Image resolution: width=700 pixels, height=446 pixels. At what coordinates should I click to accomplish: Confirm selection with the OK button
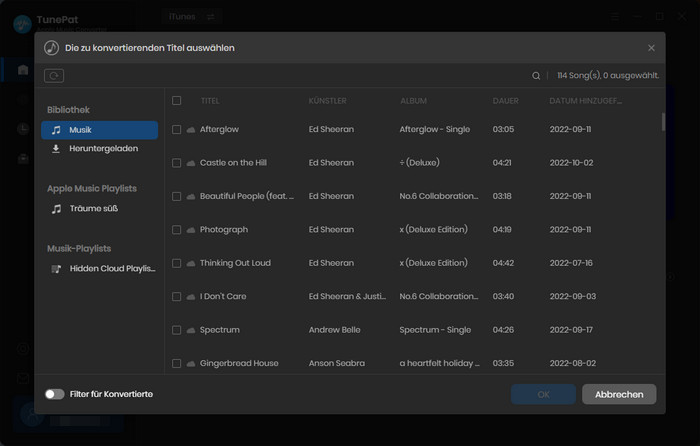coord(543,395)
